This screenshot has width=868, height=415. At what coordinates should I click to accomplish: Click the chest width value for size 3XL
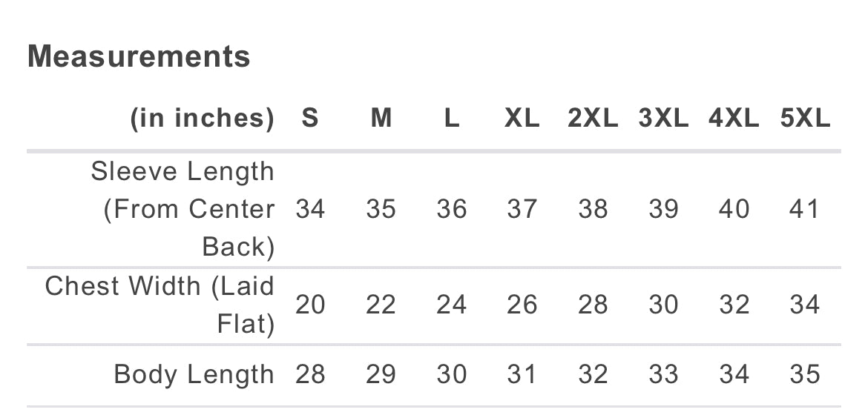[662, 305]
